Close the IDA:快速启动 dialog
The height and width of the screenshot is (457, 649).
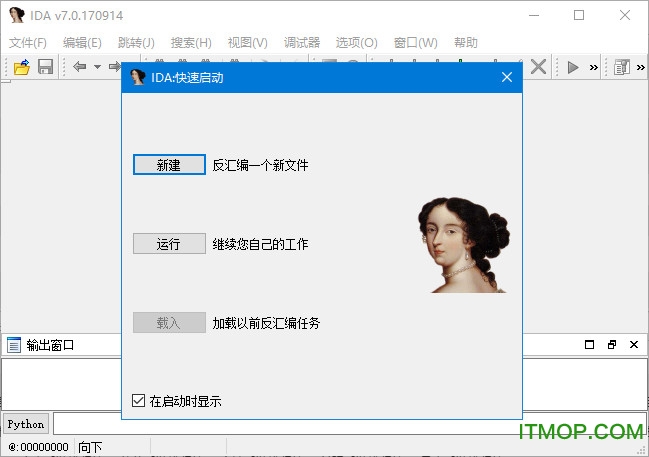click(507, 77)
